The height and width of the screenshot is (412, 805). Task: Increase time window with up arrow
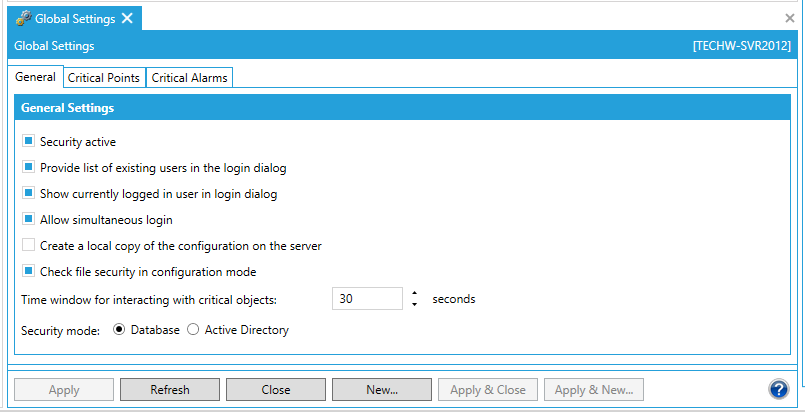415,293
